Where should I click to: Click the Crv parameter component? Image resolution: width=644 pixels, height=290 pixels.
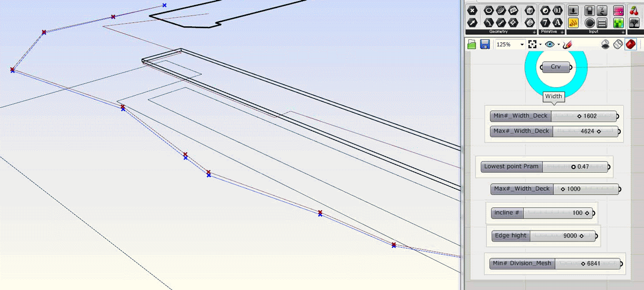tap(555, 67)
